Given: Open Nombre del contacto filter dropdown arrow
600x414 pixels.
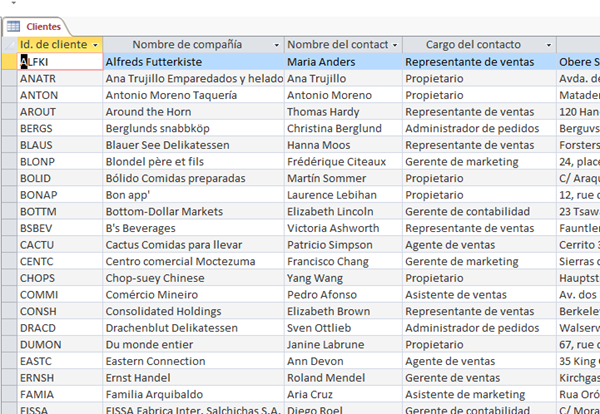Looking at the screenshot, I should pyautogui.click(x=395, y=45).
